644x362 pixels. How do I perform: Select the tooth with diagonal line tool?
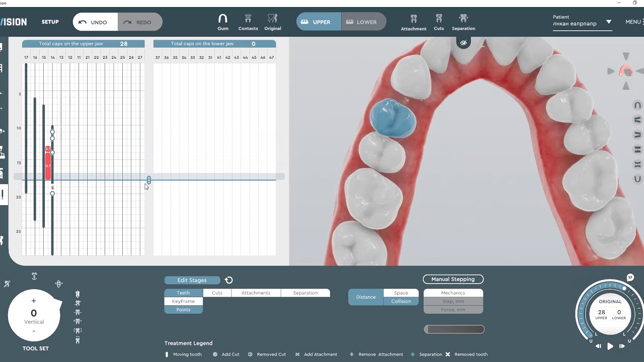(x=77, y=303)
